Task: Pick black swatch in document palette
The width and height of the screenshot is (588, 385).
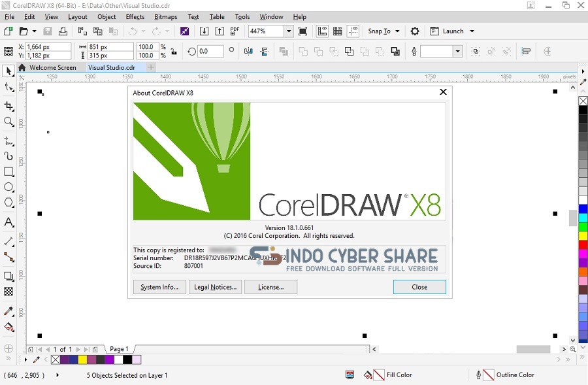Action: tap(127, 360)
